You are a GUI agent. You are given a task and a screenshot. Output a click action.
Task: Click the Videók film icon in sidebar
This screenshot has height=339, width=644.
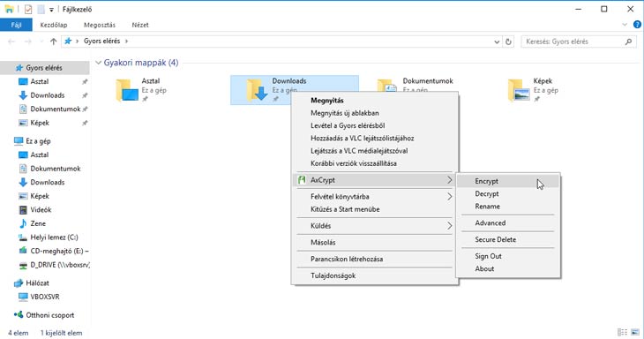coord(23,209)
